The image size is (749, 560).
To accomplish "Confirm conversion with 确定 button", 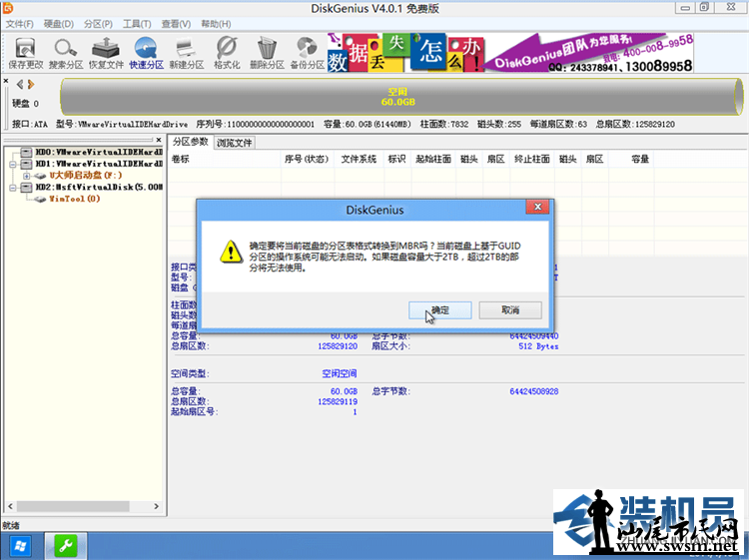I will [440, 310].
